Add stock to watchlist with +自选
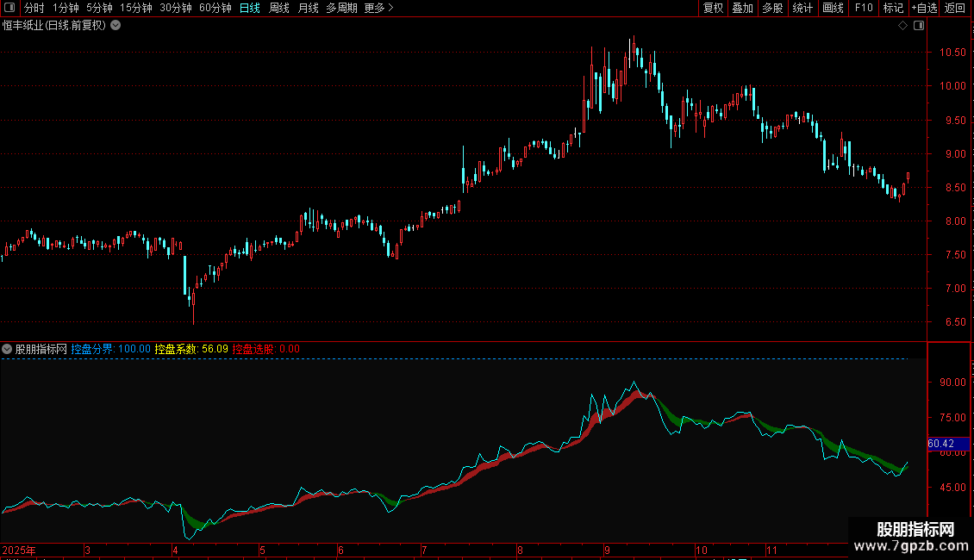Image resolution: width=974 pixels, height=560 pixels. point(923,8)
